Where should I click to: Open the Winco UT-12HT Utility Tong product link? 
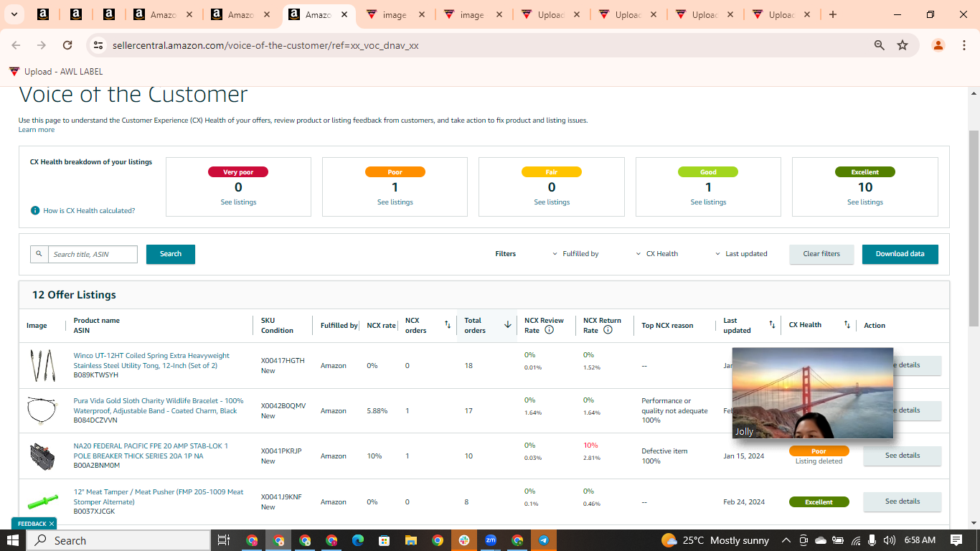point(151,360)
